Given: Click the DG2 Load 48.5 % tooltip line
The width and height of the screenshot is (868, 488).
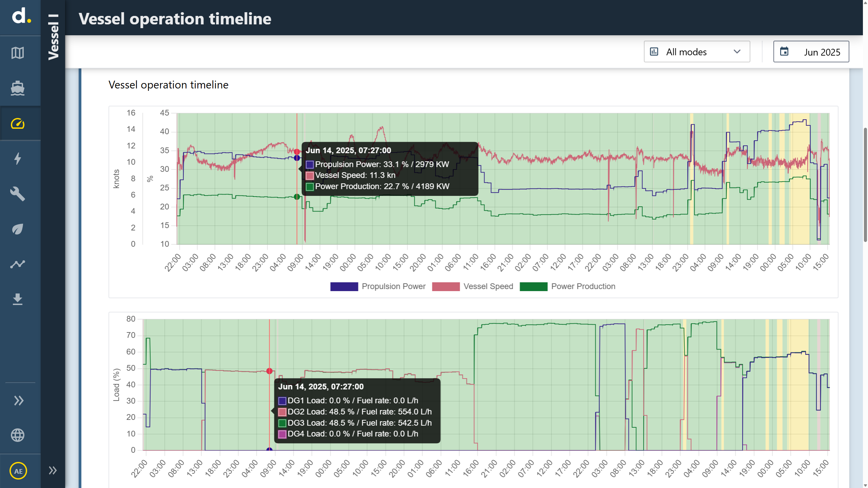Looking at the screenshot, I should pos(355,412).
